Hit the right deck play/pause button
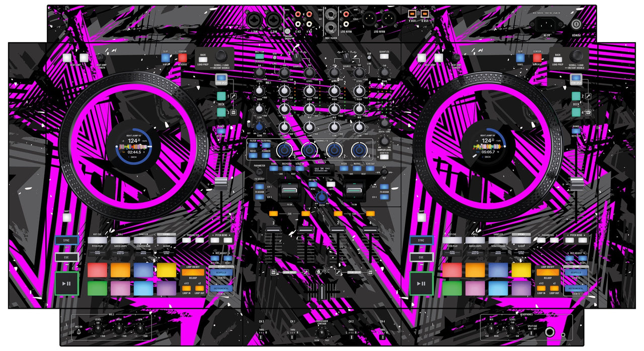 click(421, 284)
